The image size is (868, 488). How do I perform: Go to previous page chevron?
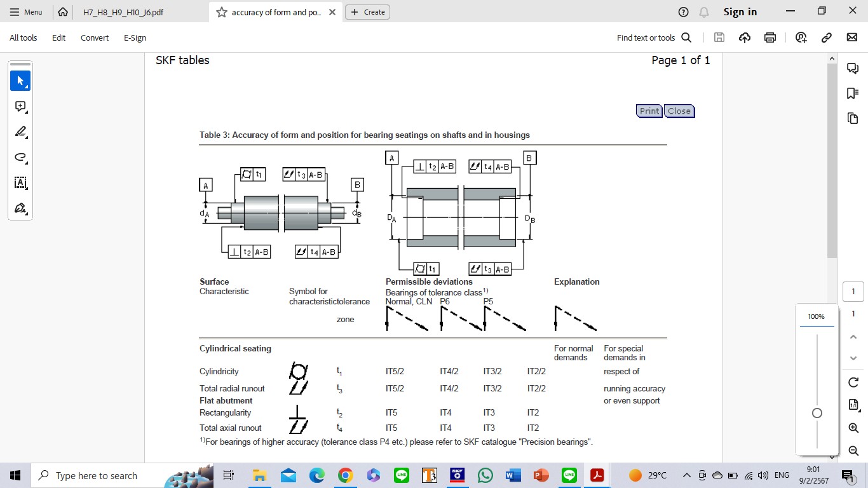853,337
